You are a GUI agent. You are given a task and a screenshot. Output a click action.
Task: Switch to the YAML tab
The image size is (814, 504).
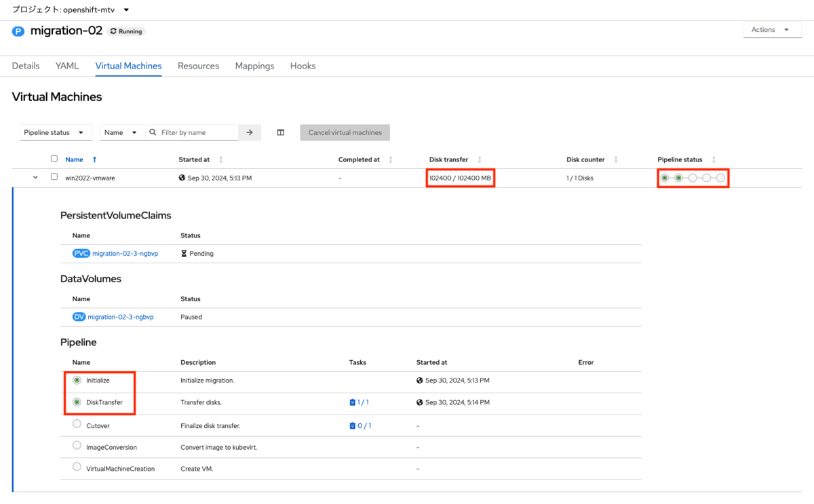click(x=67, y=66)
